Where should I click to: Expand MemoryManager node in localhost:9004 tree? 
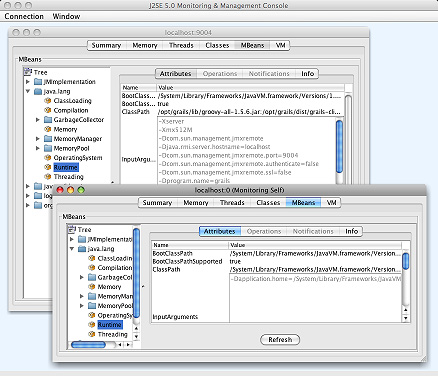[38, 139]
